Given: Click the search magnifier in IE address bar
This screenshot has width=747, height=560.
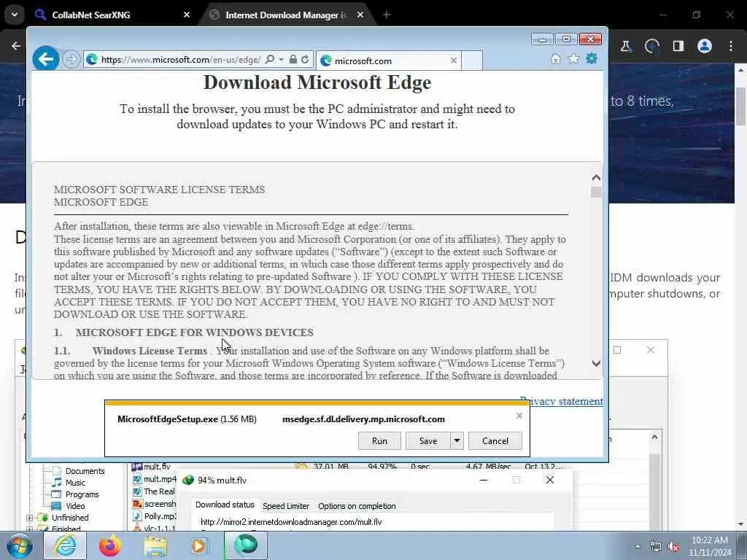Looking at the screenshot, I should tap(270, 60).
